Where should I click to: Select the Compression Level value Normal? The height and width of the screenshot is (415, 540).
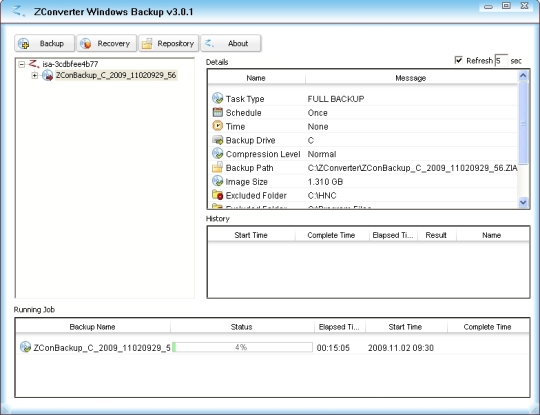(322, 154)
